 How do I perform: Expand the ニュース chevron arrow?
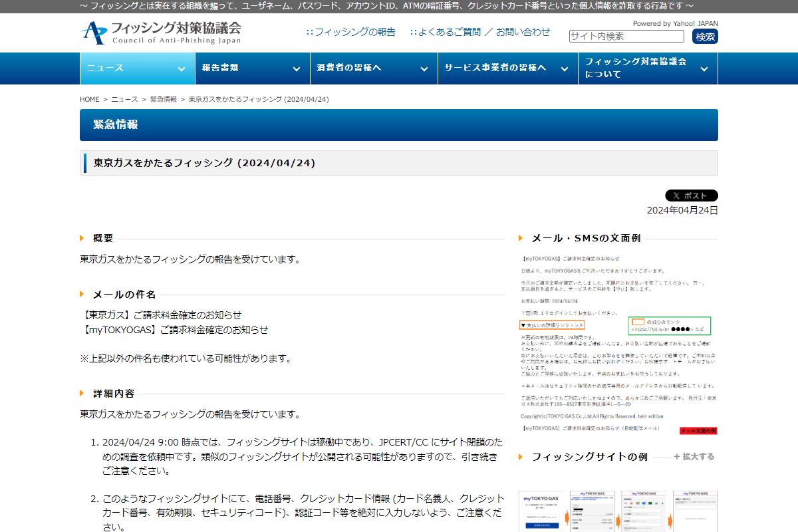click(x=182, y=68)
